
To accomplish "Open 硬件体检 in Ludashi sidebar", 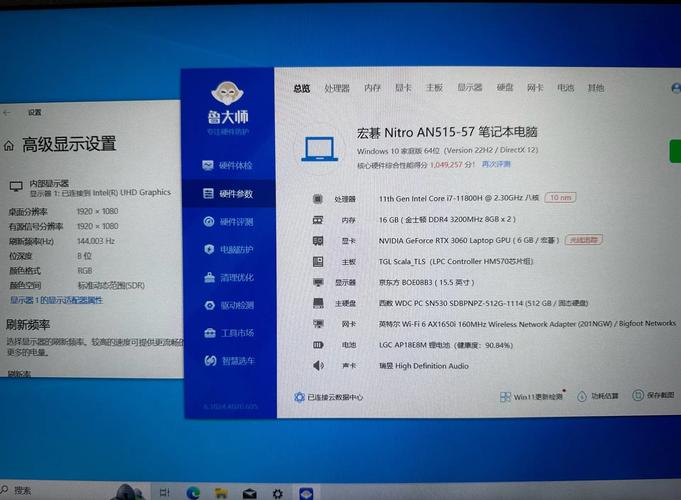I will (x=227, y=166).
